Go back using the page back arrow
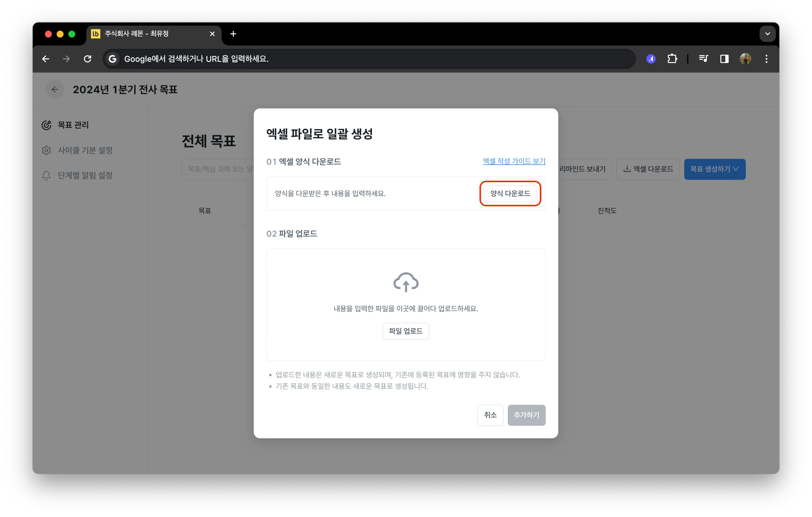This screenshot has height=517, width=812. pos(55,89)
